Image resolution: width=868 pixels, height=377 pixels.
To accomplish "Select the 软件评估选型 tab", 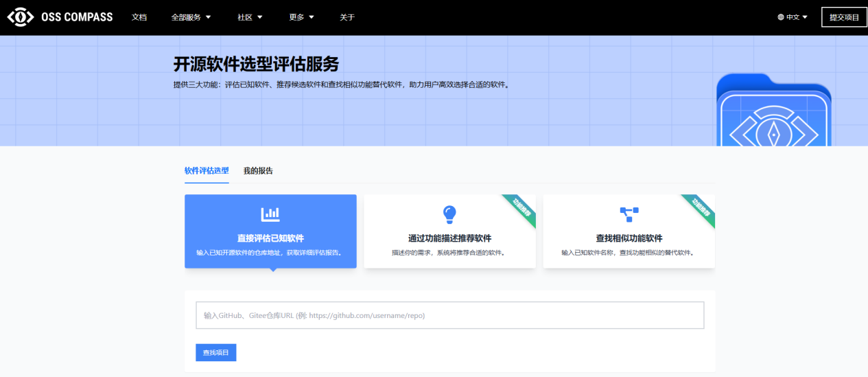I will [x=207, y=171].
